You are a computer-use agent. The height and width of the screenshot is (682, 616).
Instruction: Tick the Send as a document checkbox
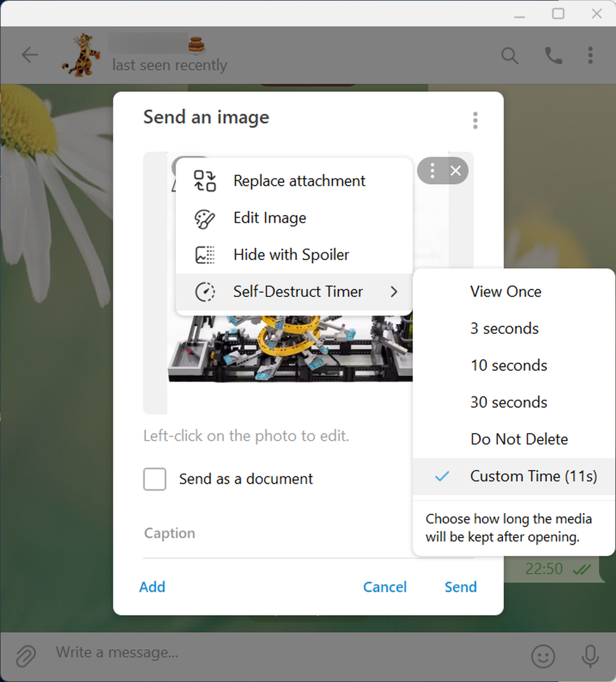pos(155,479)
